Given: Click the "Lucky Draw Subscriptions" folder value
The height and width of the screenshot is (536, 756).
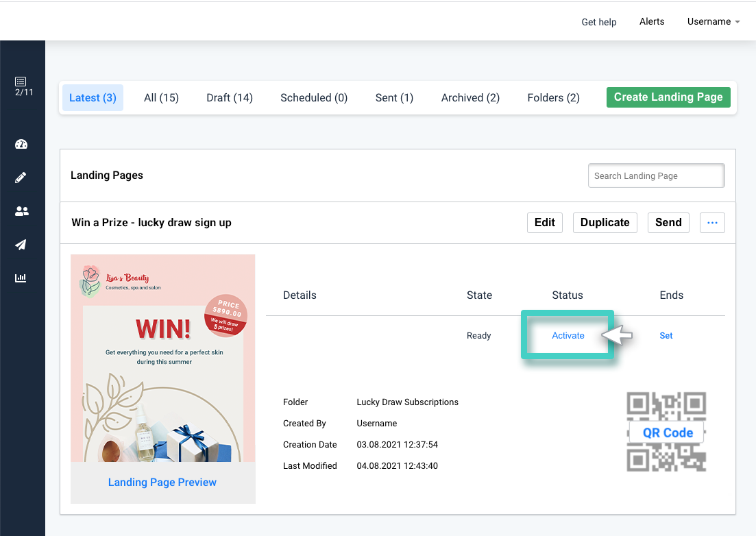Looking at the screenshot, I should click(x=407, y=402).
